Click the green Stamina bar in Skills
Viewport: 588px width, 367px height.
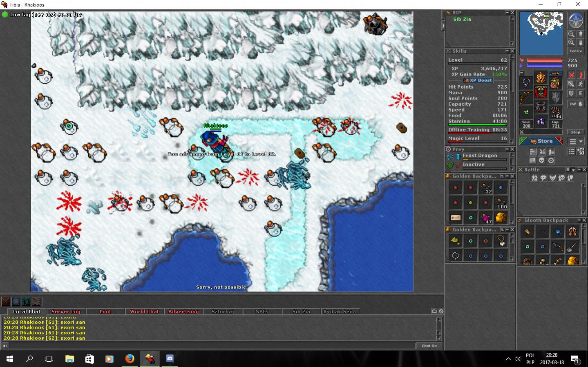pyautogui.click(x=477, y=125)
